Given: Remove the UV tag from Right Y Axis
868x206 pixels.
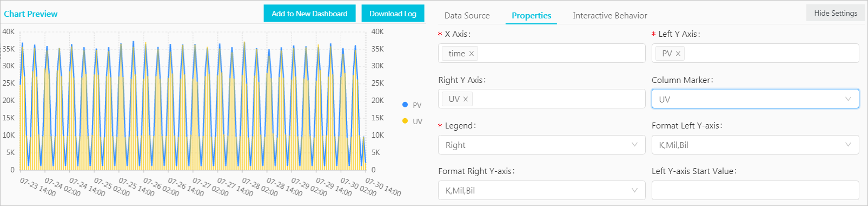Looking at the screenshot, I should [x=466, y=99].
